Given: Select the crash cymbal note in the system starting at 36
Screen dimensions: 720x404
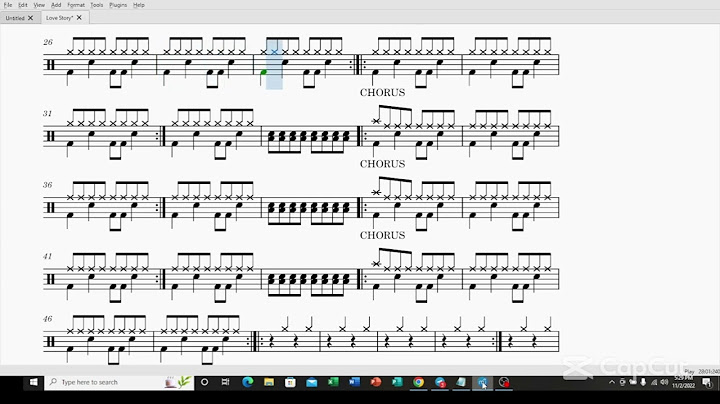Looking at the screenshot, I should (x=377, y=192).
